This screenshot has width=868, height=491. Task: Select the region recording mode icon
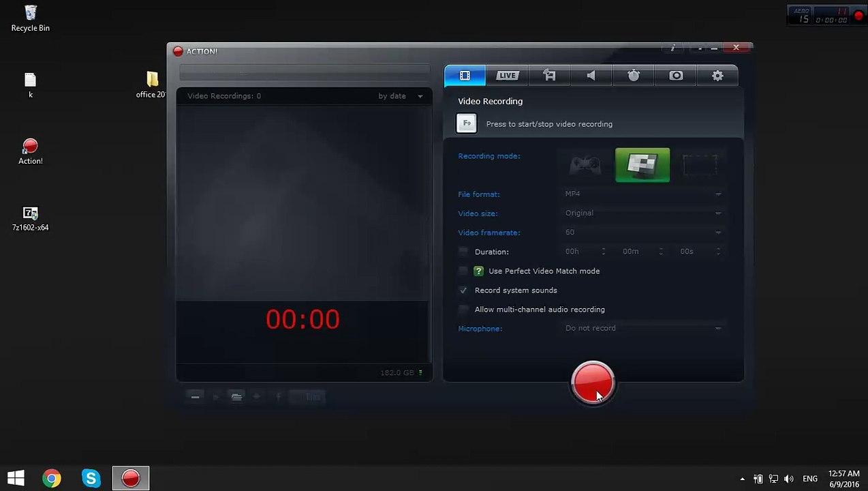pyautogui.click(x=700, y=165)
